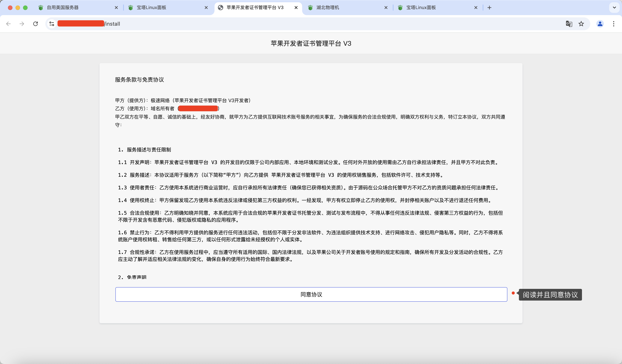Viewport: 622px width, 364px height.
Task: Open a new tab with plus button
Action: coord(489,8)
